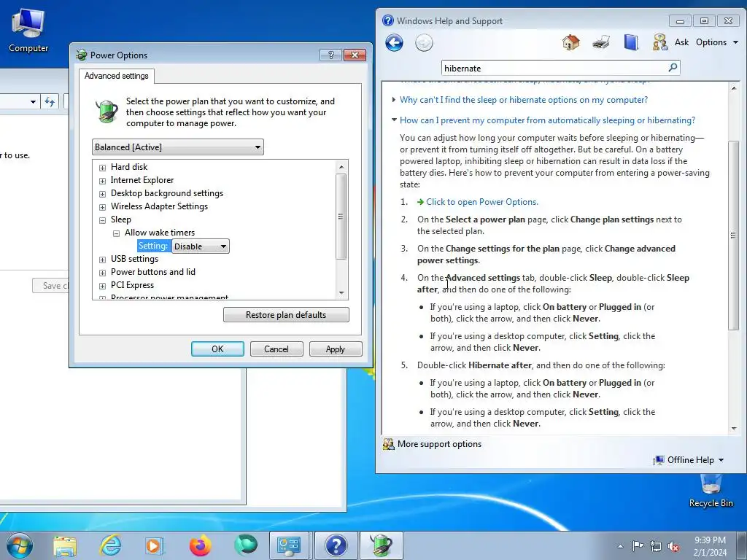The height and width of the screenshot is (560, 747).
Task: Open the Options menu in Help
Action: pyautogui.click(x=717, y=42)
